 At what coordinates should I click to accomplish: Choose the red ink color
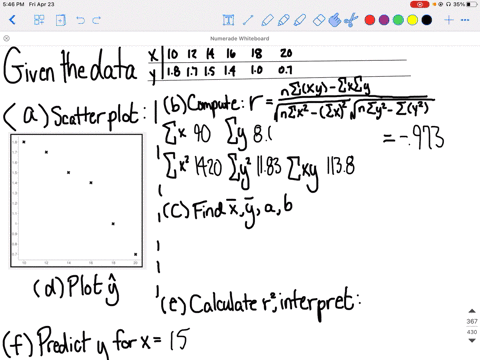pos(370,20)
